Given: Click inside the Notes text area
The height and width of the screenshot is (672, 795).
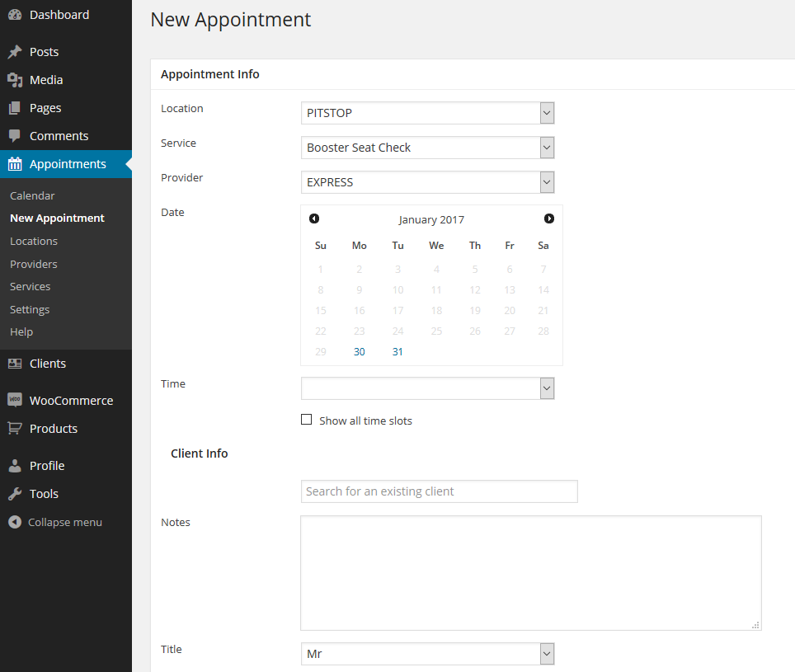Looking at the screenshot, I should (530, 573).
